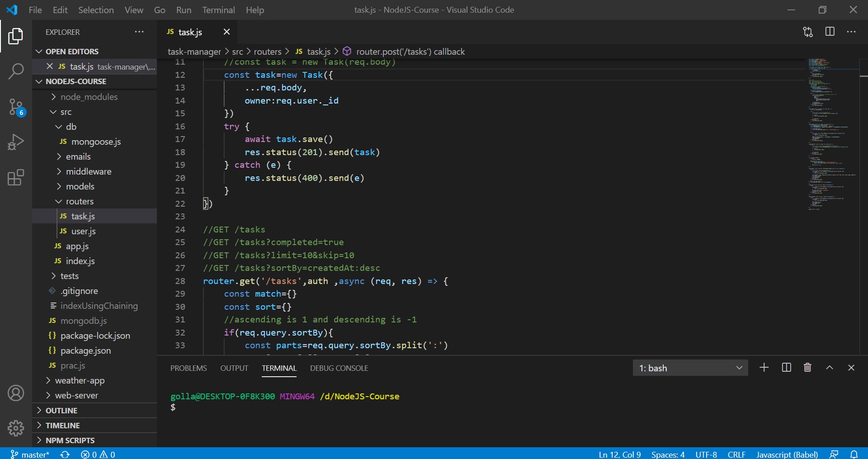
Task: Switch to the DEBUG CONSOLE tab
Action: coord(339,368)
